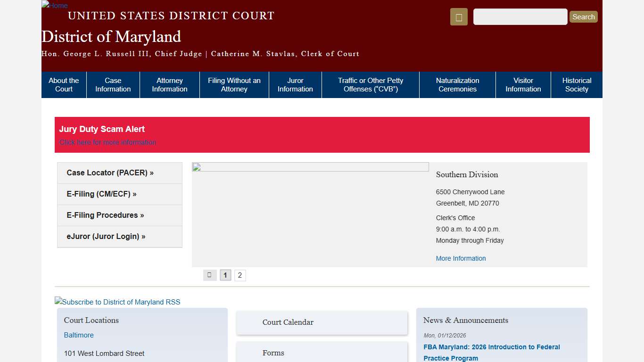Select the Historical Society tab
Screen dimensions: 644x362
[576, 85]
